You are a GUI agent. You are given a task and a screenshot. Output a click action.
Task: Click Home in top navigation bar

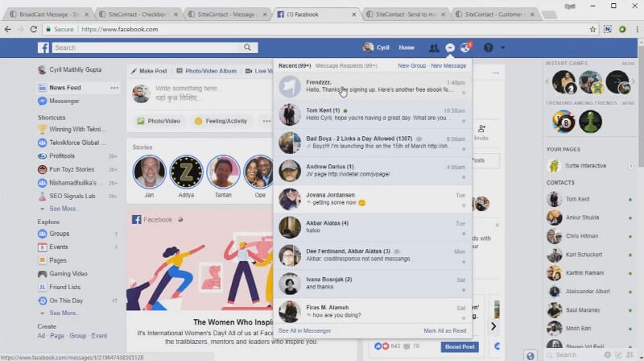point(407,48)
